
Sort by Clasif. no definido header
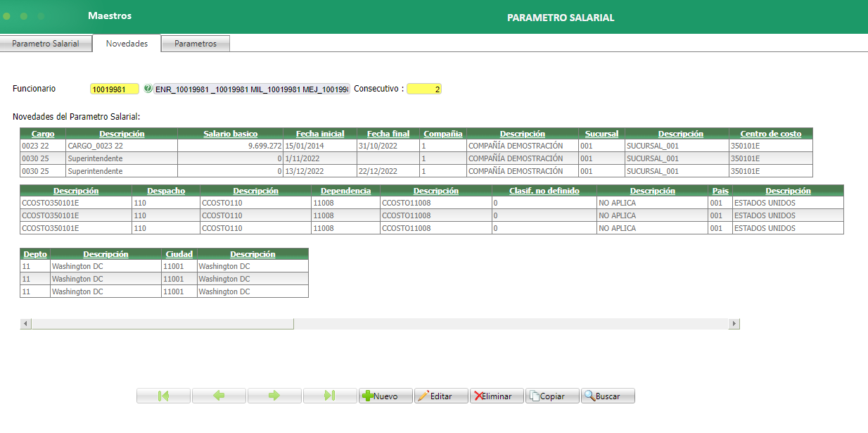pyautogui.click(x=544, y=191)
